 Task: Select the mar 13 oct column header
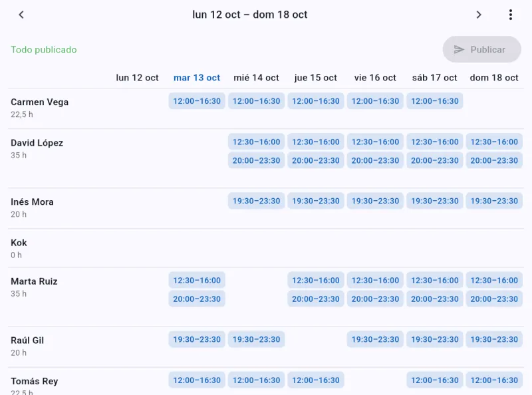197,78
